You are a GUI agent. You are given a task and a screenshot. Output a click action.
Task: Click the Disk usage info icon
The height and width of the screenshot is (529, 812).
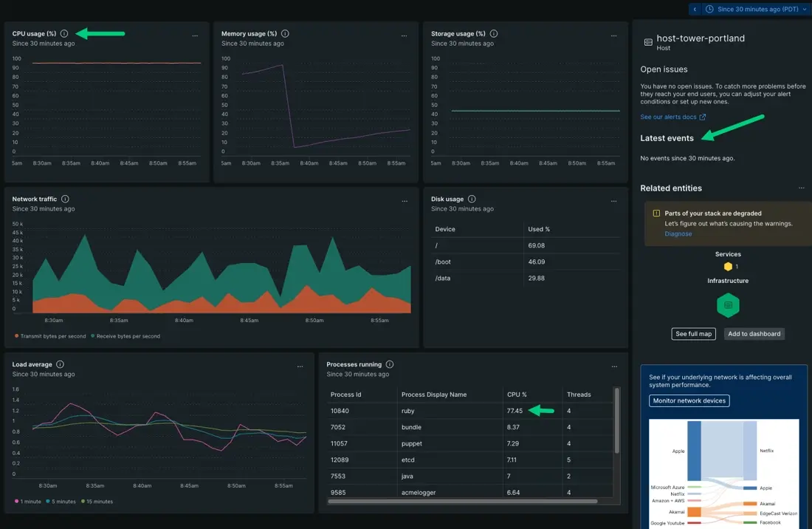tap(472, 199)
